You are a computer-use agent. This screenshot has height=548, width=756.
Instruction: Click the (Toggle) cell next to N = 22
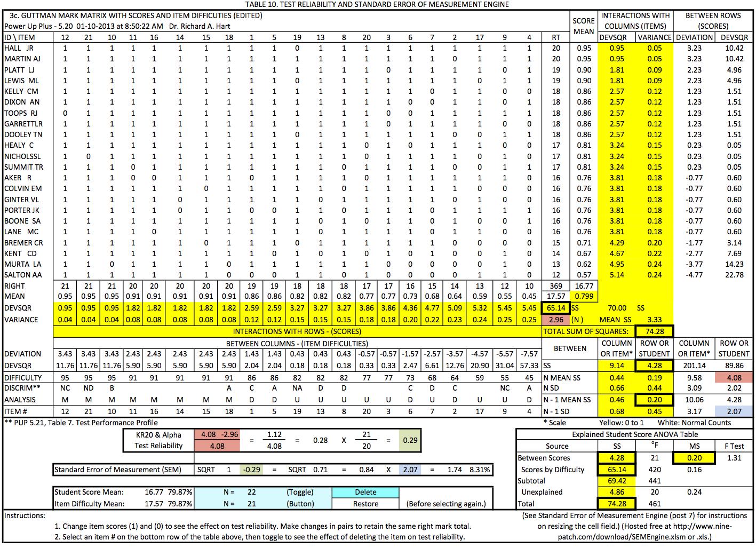tap(300, 492)
